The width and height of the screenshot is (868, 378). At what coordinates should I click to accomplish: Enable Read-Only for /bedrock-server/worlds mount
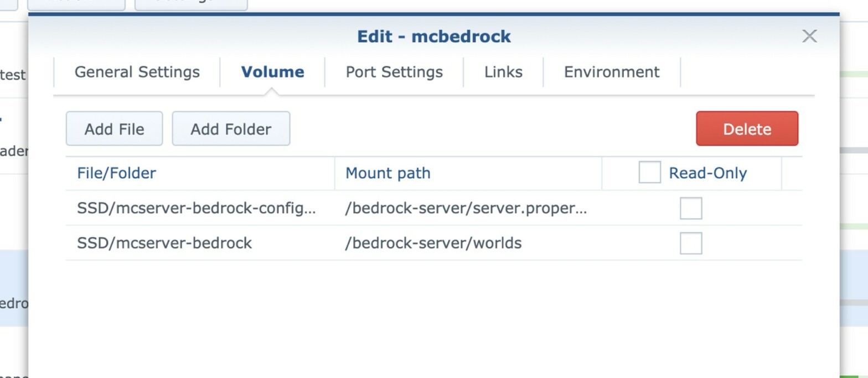click(x=691, y=244)
